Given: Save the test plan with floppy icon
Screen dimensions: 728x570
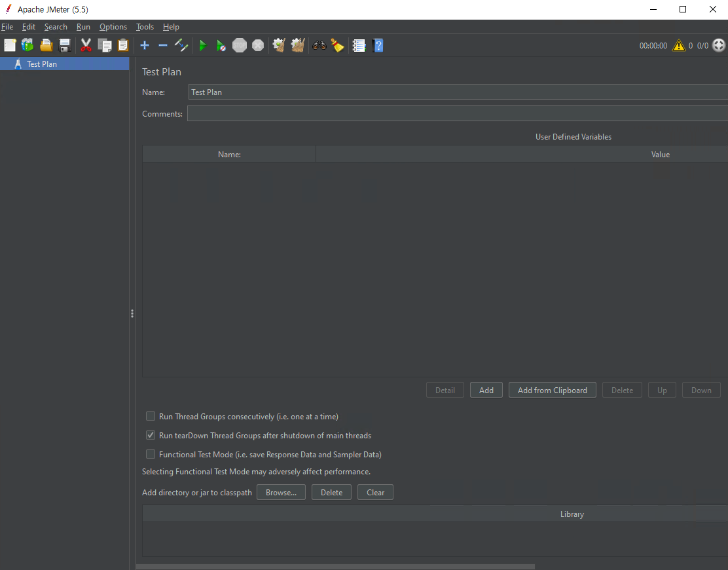Looking at the screenshot, I should [x=65, y=45].
